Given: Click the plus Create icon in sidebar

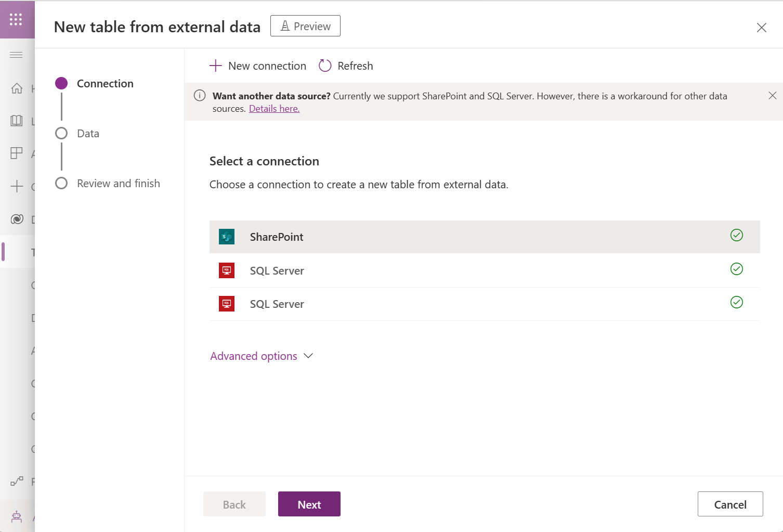Looking at the screenshot, I should point(17,186).
